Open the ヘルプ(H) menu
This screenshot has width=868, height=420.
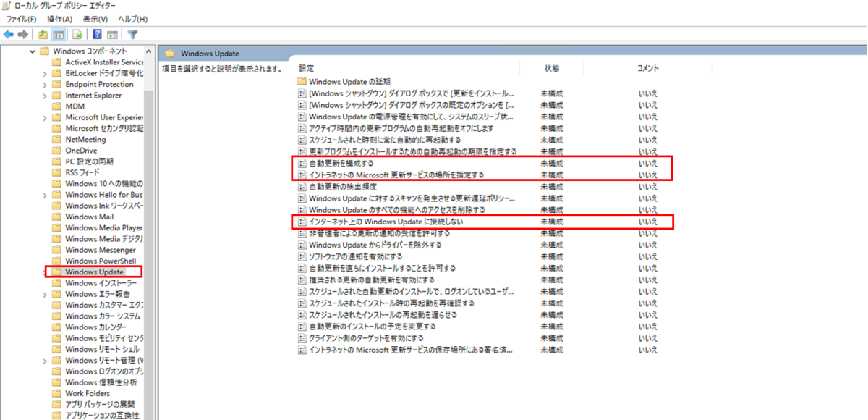132,19
